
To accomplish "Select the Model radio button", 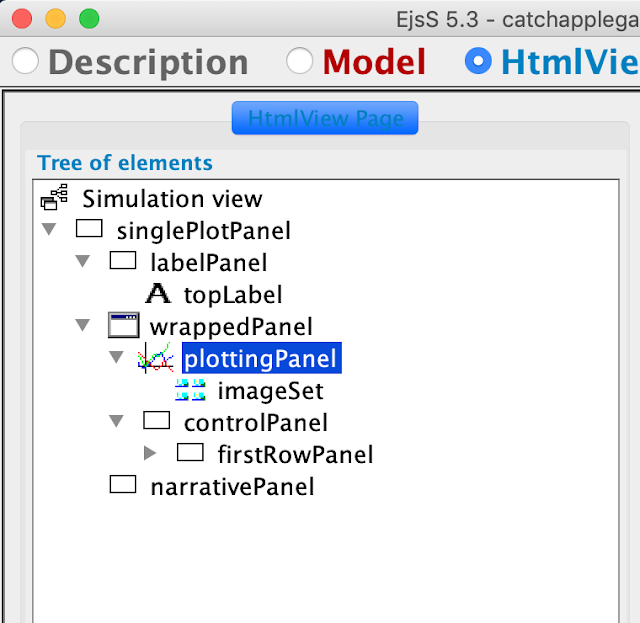I will [300, 62].
